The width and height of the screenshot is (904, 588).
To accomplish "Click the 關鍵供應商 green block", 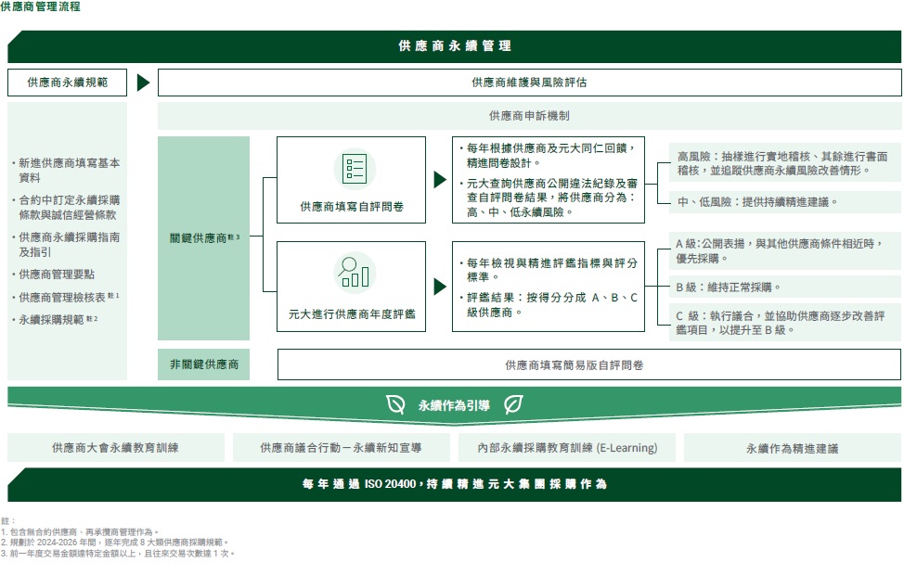I will [203, 238].
